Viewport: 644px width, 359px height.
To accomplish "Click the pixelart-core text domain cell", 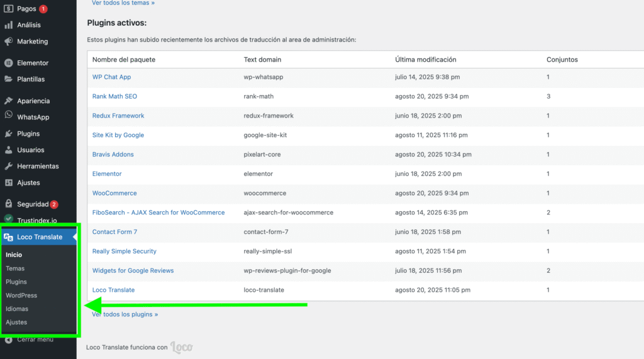I will (262, 155).
